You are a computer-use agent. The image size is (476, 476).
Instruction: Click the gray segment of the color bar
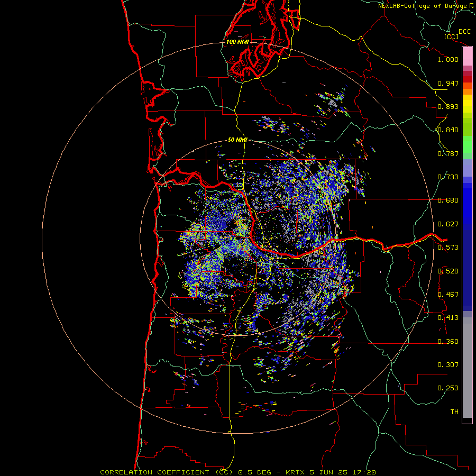coord(467,368)
